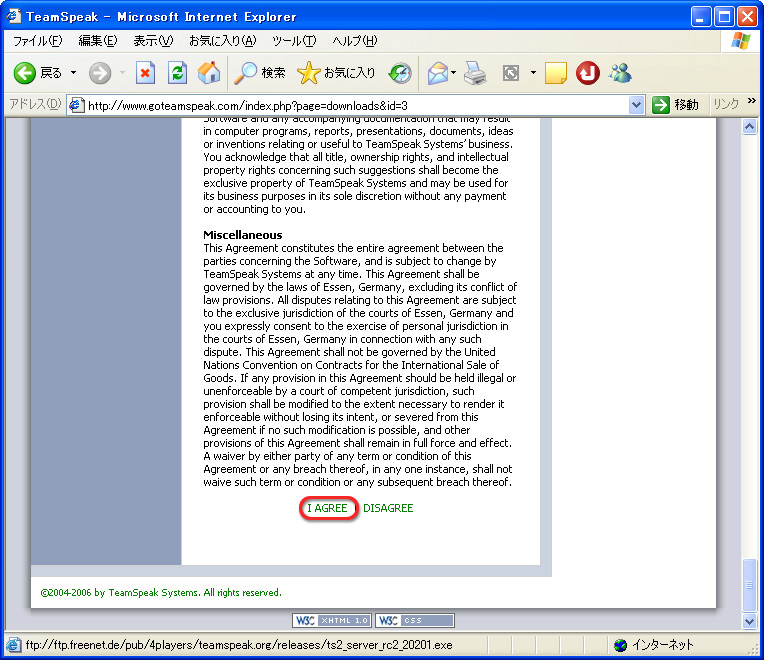Screen dimensions: 764x660
Task: Click the status bar page icon
Action: (13, 644)
